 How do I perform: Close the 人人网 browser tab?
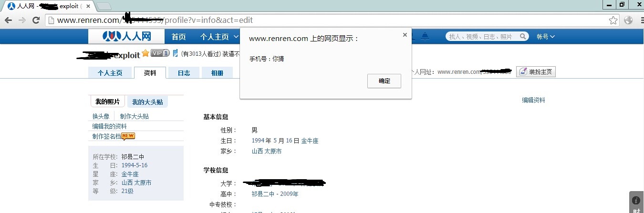(88, 6)
